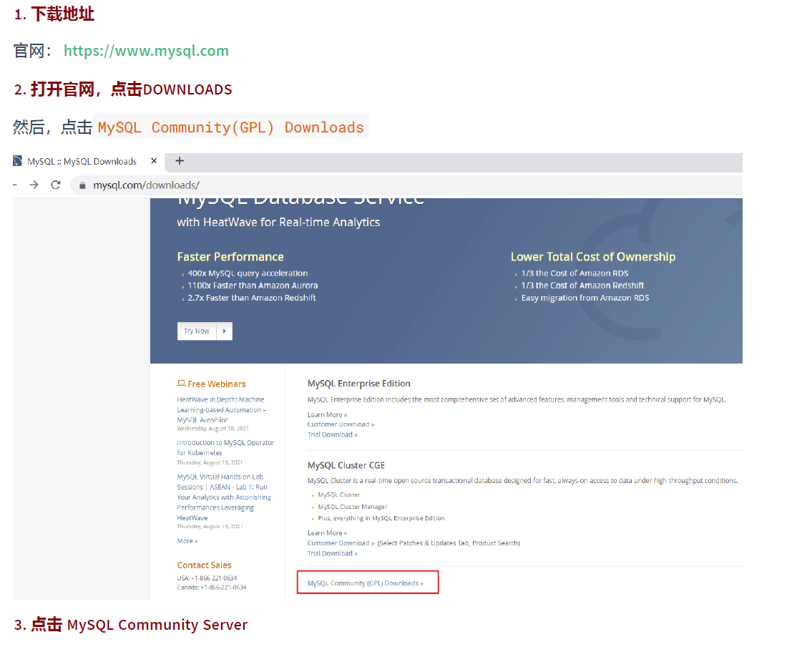
Task: Open Introduction to MySQL Operator for Kubernetes
Action: coord(225,447)
